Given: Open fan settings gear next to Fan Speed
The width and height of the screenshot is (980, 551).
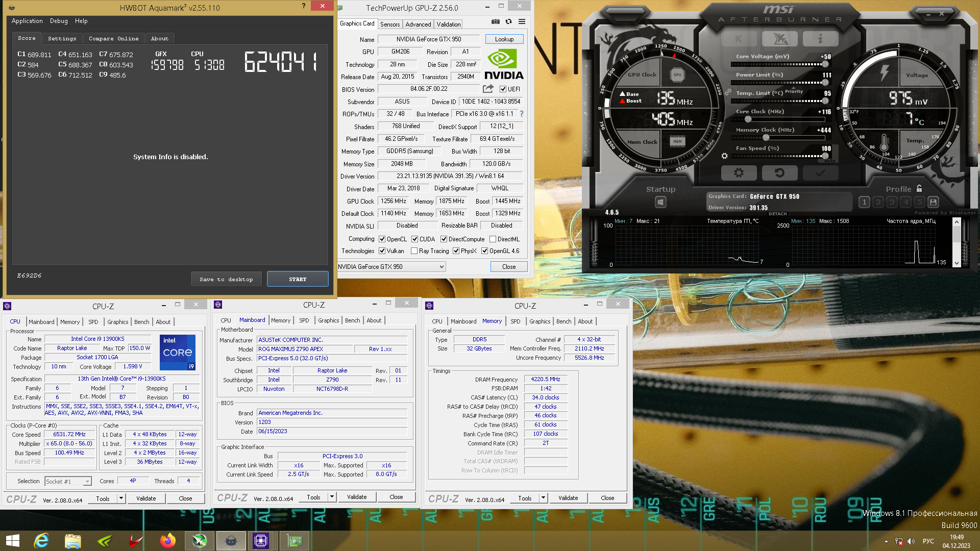Looking at the screenshot, I should pyautogui.click(x=724, y=156).
